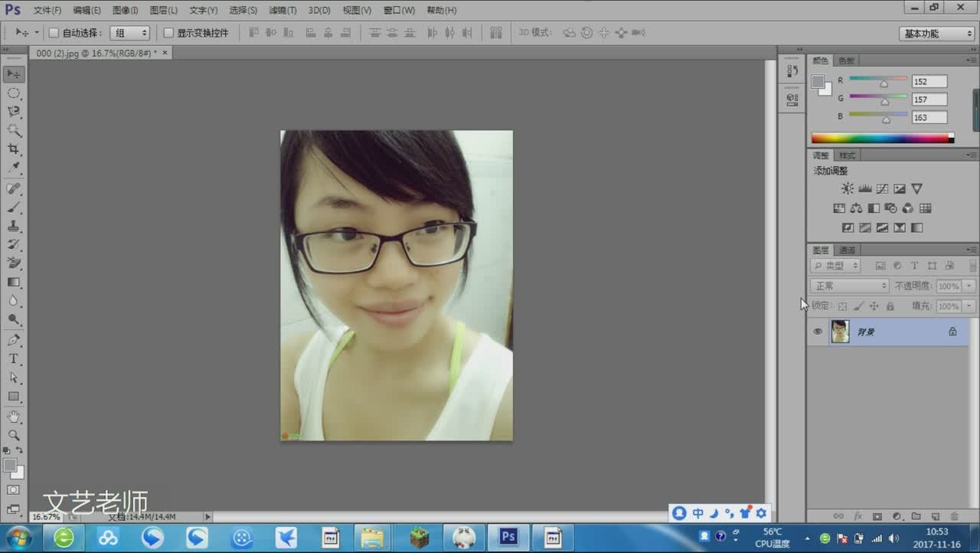Open the 窗口(W) menu
The width and height of the screenshot is (980, 553).
(x=399, y=11)
